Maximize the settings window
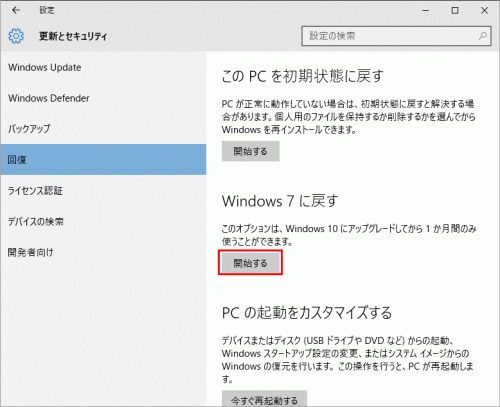The image size is (500, 407). (455, 10)
